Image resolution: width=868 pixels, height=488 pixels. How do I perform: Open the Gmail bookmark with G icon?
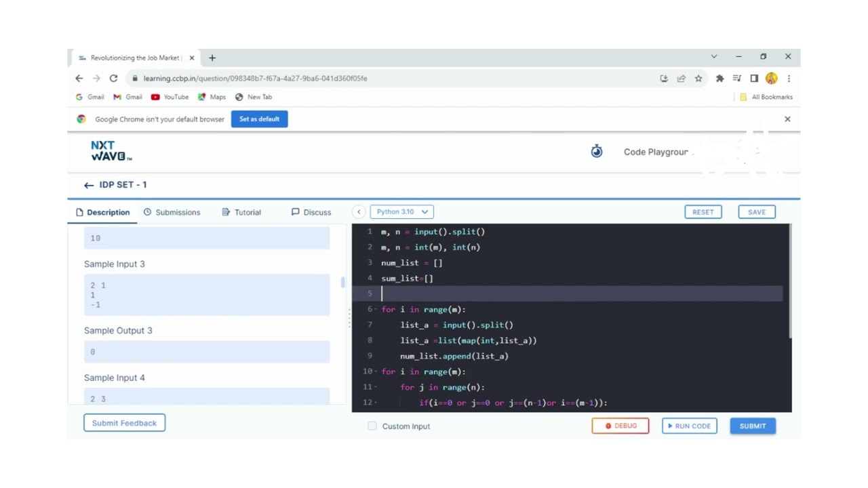click(90, 97)
